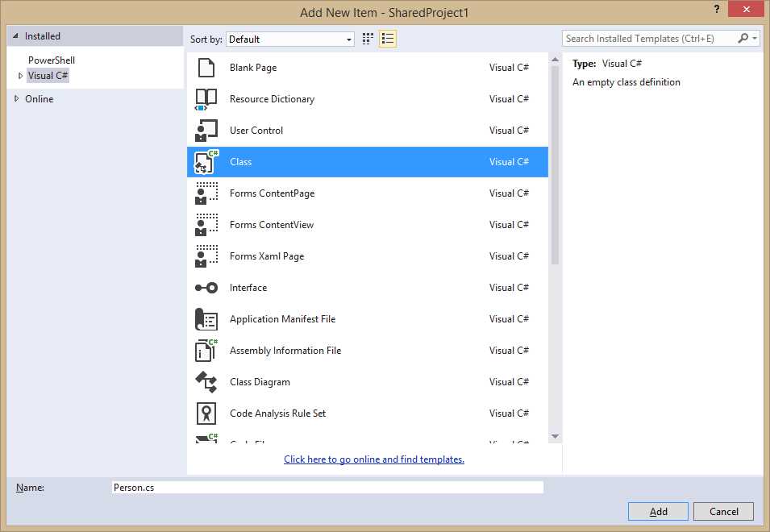Open the online templates link

pyautogui.click(x=373, y=459)
